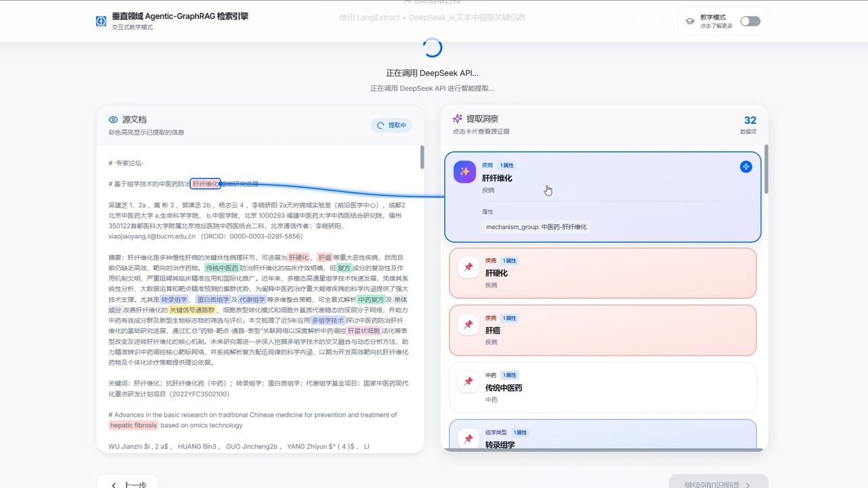Click highlighted 关键信号通路群 term
Image resolution: width=868 pixels, height=488 pixels.
tap(192, 310)
